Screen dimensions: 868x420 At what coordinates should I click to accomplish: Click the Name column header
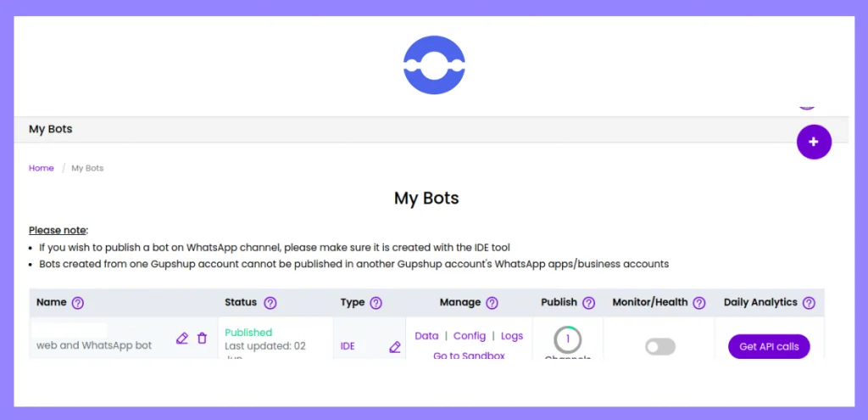pos(52,303)
